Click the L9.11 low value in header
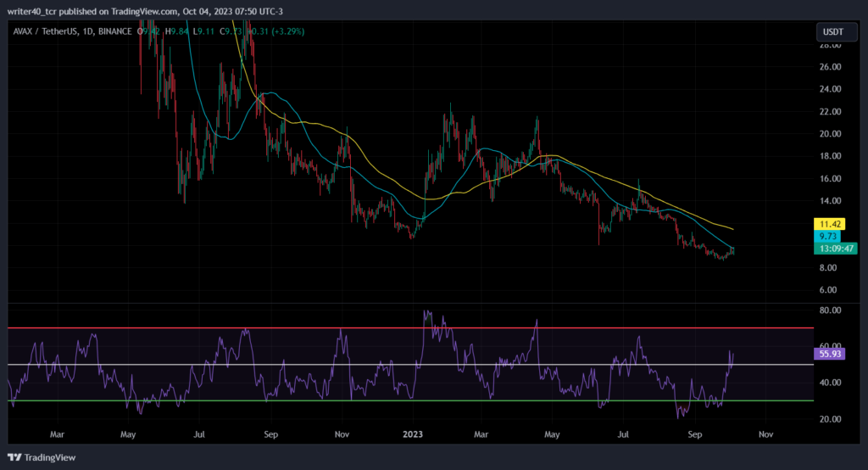868x470 pixels. coord(203,31)
